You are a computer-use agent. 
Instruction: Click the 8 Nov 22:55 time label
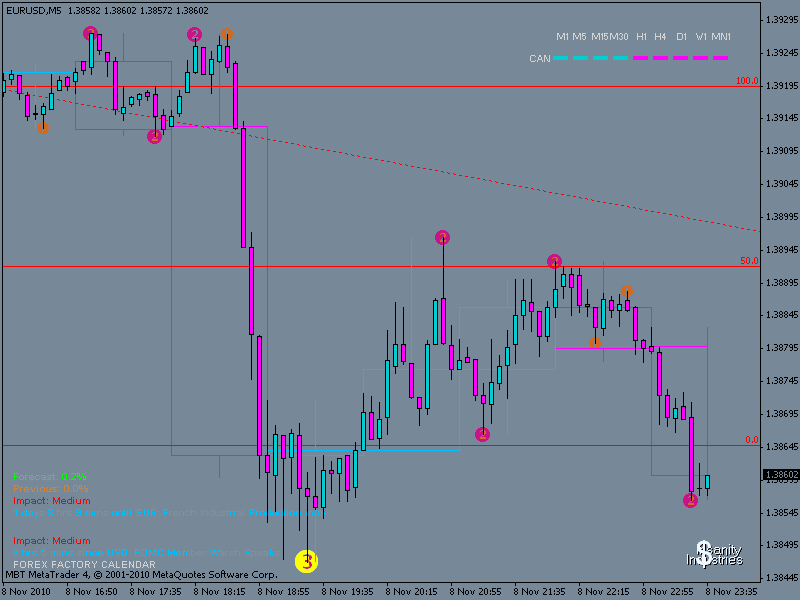(667, 592)
